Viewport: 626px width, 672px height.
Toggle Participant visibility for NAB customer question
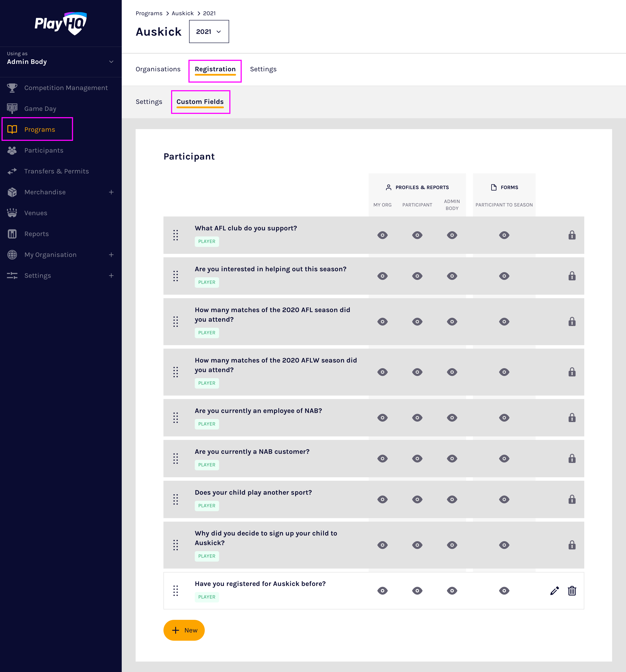[417, 458]
